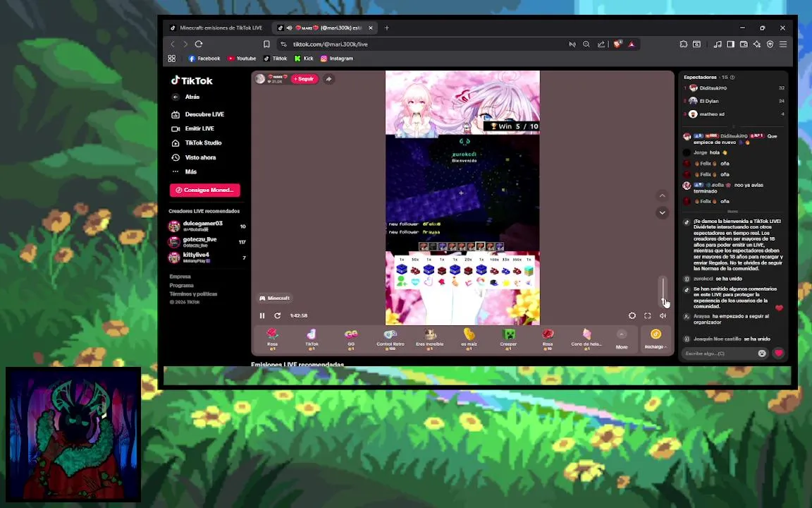Adjust the vertical volume slider
The width and height of the screenshot is (812, 508).
(x=663, y=292)
